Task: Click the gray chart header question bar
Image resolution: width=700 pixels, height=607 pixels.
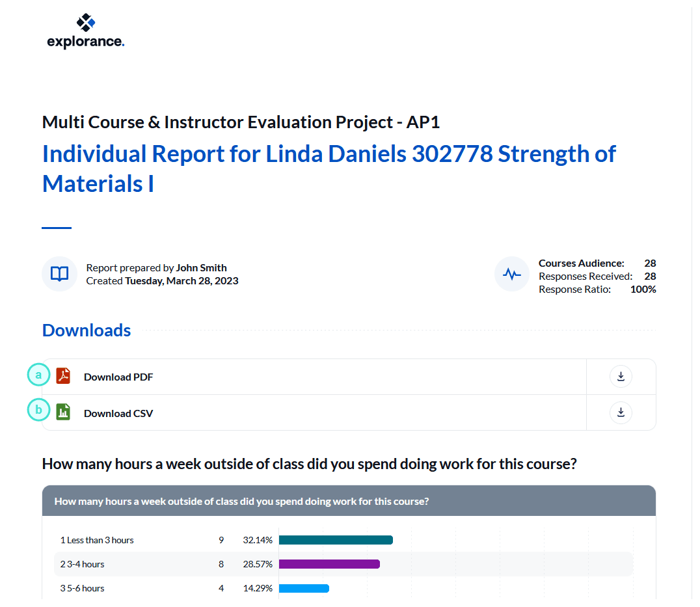Action: [349, 501]
